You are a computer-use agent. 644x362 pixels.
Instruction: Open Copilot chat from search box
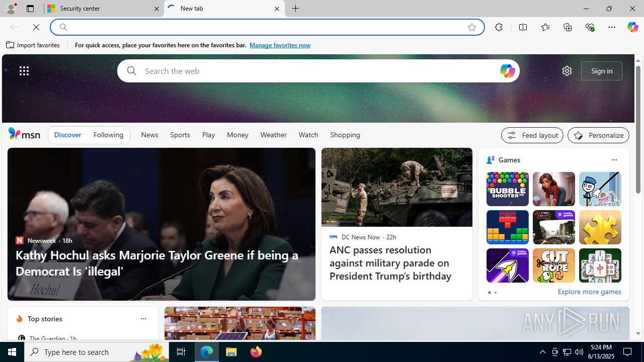tap(507, 71)
